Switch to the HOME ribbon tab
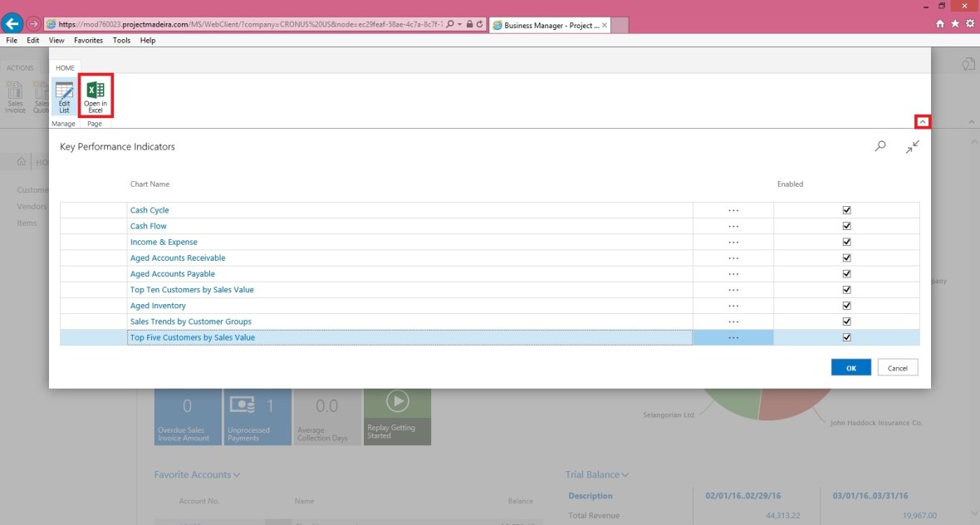Image resolution: width=980 pixels, height=525 pixels. click(x=65, y=68)
